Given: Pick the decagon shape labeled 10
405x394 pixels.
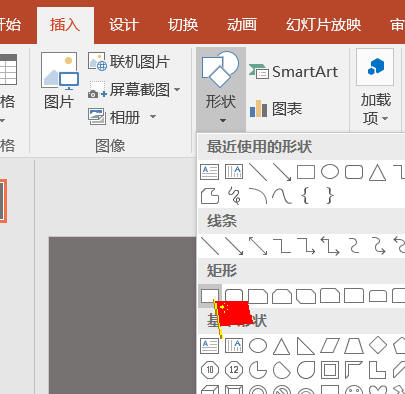Looking at the screenshot, I should pyautogui.click(x=210, y=370).
